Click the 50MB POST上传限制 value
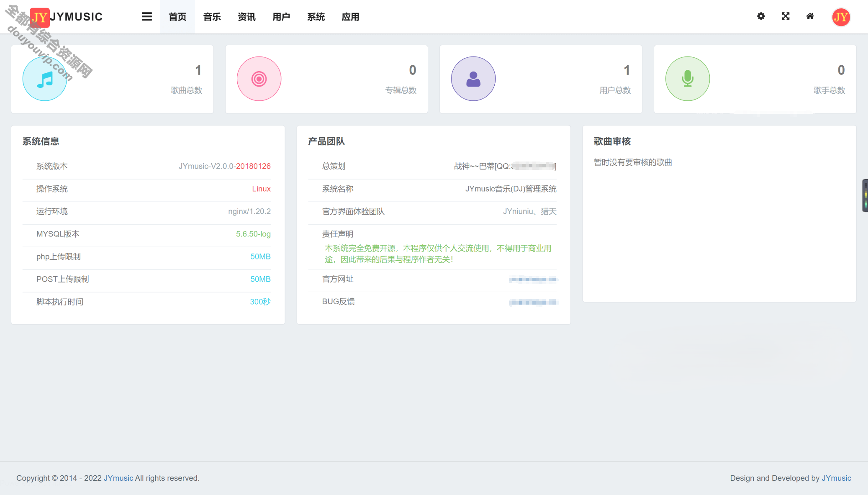Screen dimensions: 868x495 click(x=260, y=279)
